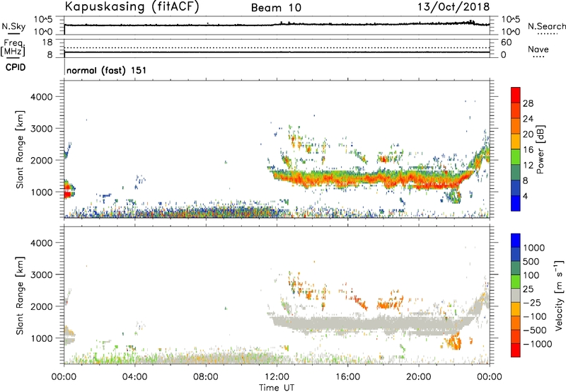Click the gray segment of velocity colorbar
The width and height of the screenshot is (566, 392).
(516, 296)
